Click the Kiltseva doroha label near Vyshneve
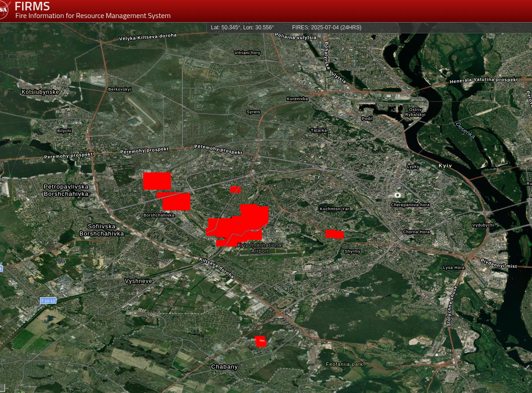Image resolution: width=532 pixels, height=393 pixels. click(x=217, y=268)
